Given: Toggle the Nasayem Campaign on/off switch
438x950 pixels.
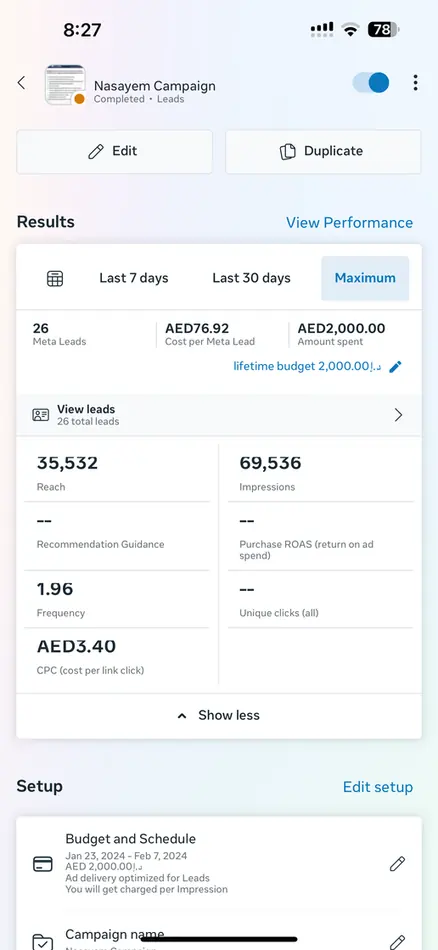Looking at the screenshot, I should coord(371,83).
